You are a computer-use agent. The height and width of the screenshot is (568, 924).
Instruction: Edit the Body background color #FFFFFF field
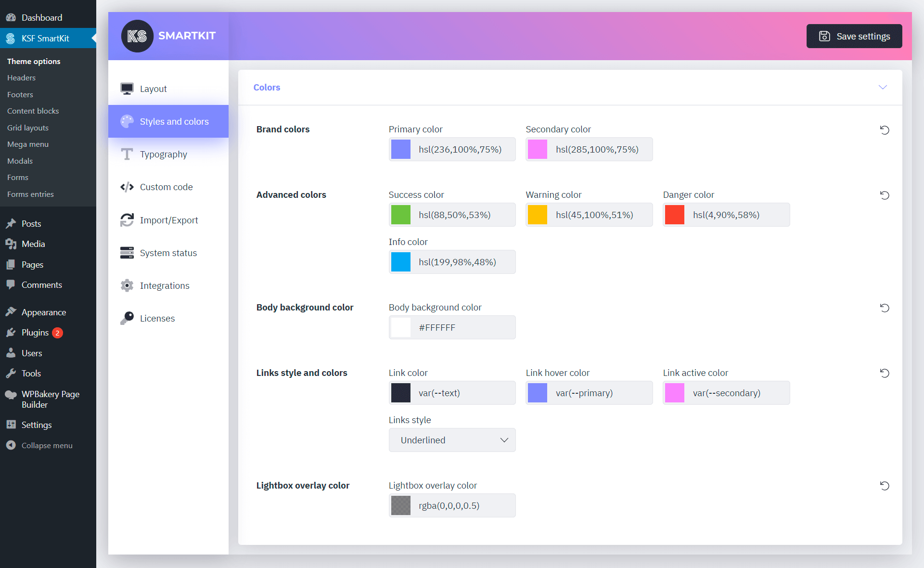point(452,327)
